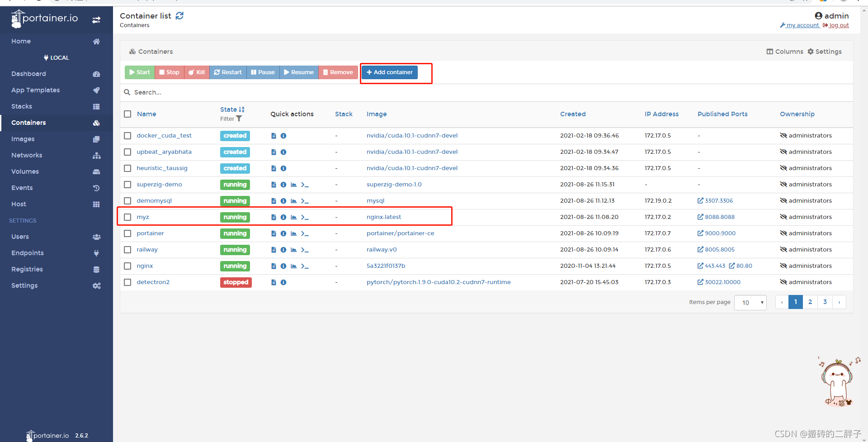This screenshot has width=868, height=442.
Task: Open the nginx:latest image link
Action: pos(384,217)
